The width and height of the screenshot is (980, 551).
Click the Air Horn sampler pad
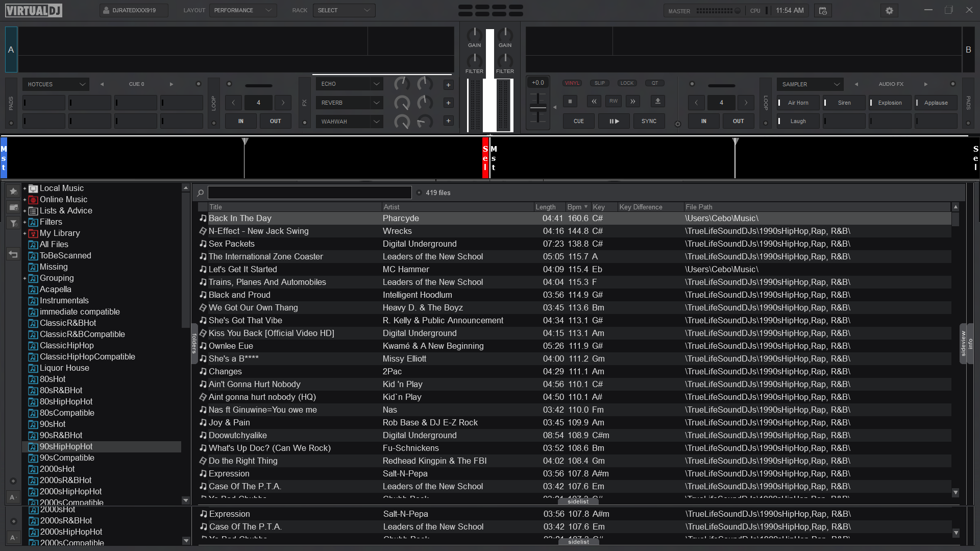[x=798, y=103]
